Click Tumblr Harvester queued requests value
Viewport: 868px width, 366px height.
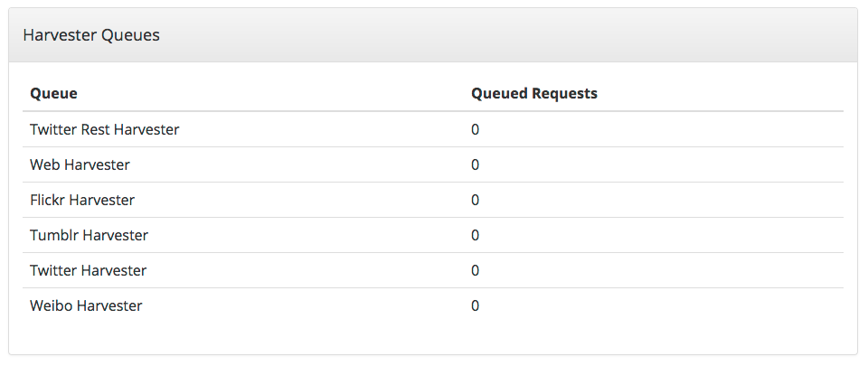475,236
